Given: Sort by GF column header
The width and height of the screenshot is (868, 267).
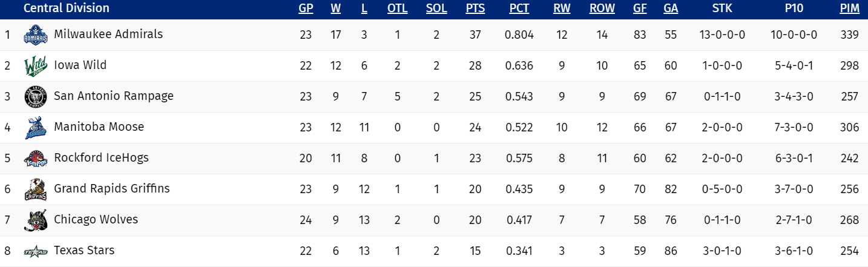Looking at the screenshot, I should (640, 8).
